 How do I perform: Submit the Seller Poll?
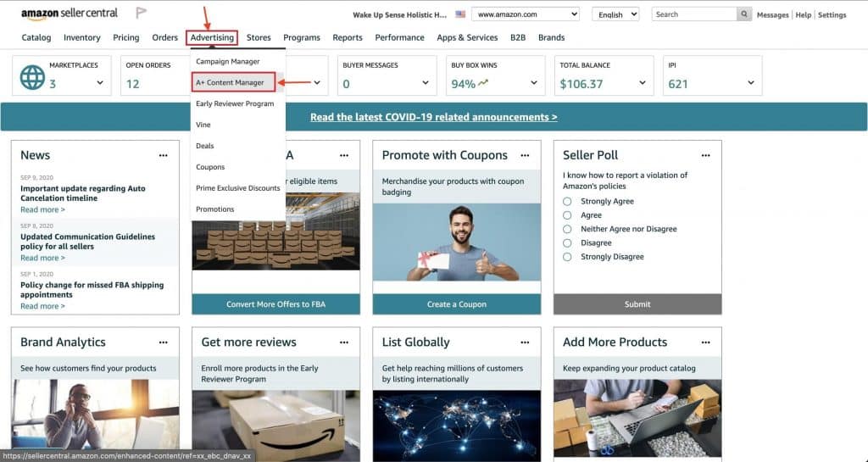(x=637, y=304)
